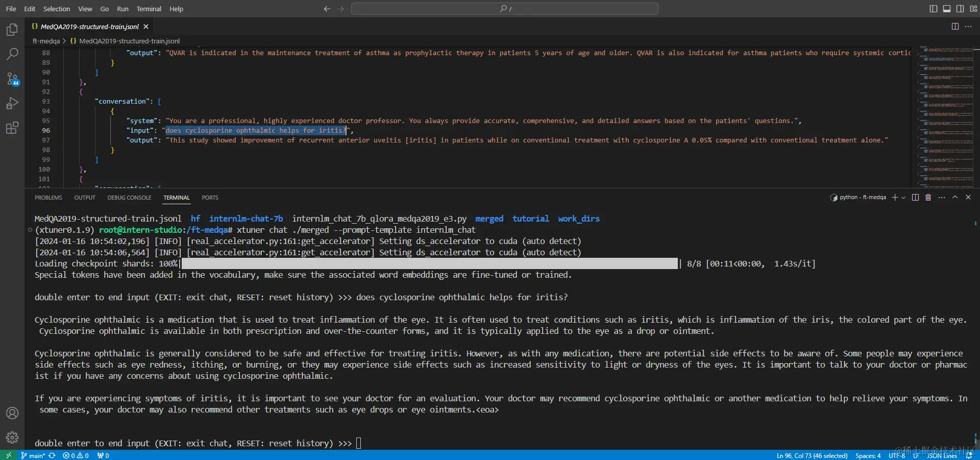Split the editor to the right
The height and width of the screenshot is (460, 980).
(x=955, y=27)
